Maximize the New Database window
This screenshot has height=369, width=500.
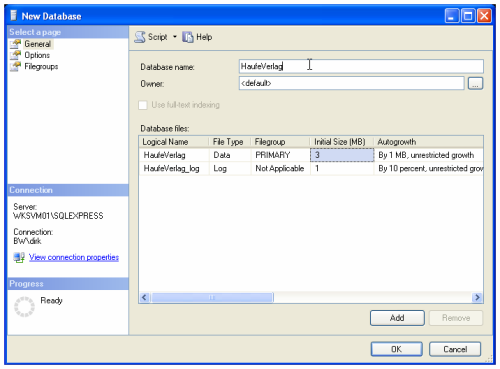(x=468, y=16)
